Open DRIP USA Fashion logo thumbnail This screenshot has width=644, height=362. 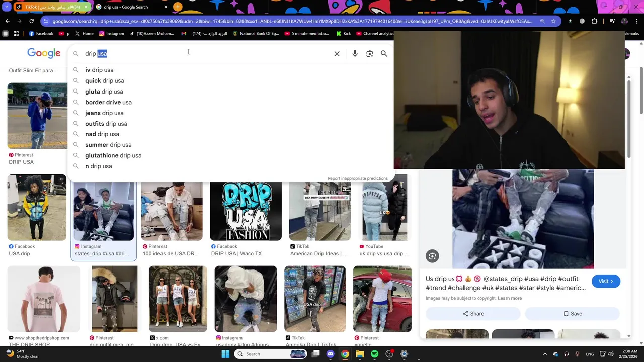[246, 211]
